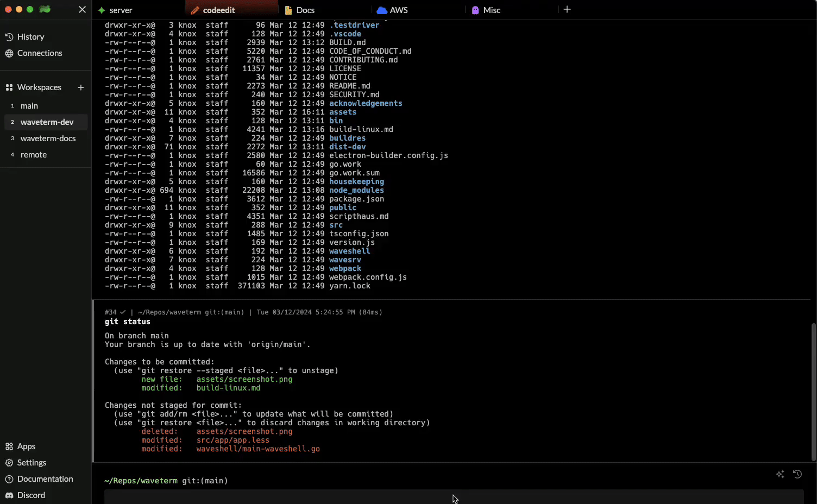Click the Documentation question mark icon
This screenshot has height=504, width=817.
click(9, 479)
